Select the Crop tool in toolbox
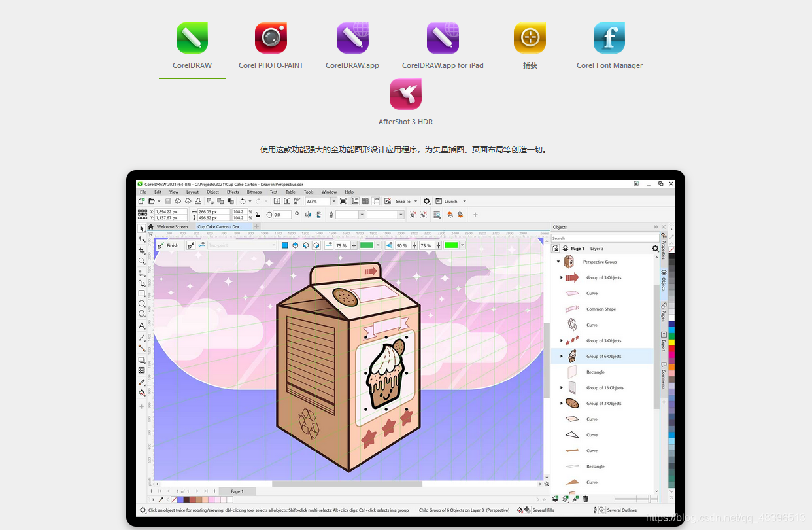The height and width of the screenshot is (530, 812). pos(141,251)
